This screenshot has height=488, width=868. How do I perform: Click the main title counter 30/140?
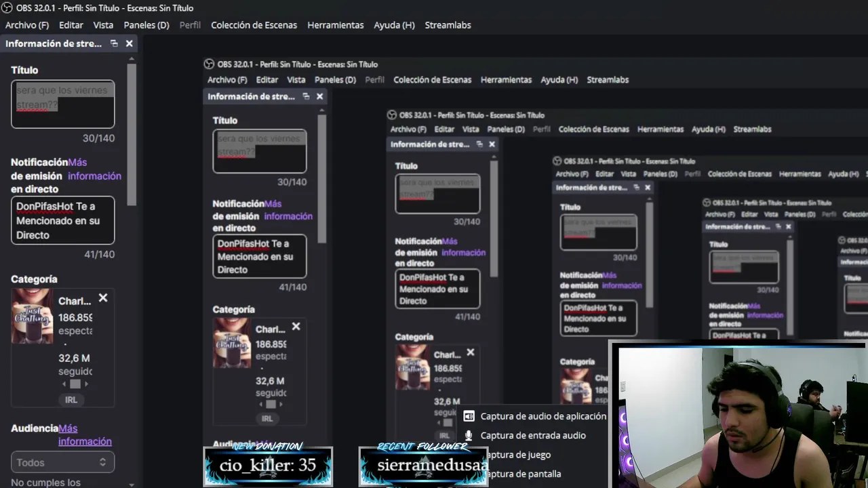[x=98, y=138]
